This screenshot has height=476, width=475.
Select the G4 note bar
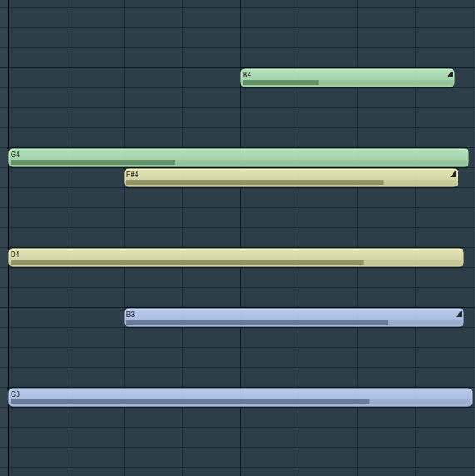click(x=239, y=157)
